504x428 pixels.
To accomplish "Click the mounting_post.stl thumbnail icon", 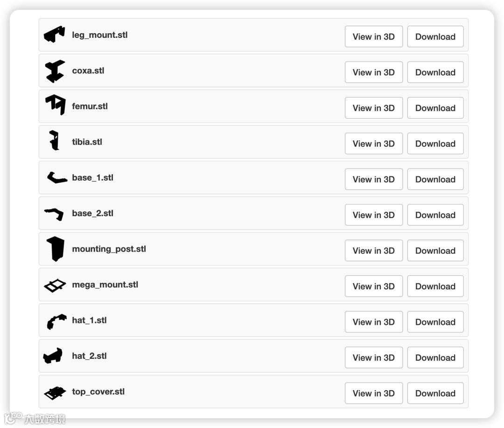I will [55, 249].
